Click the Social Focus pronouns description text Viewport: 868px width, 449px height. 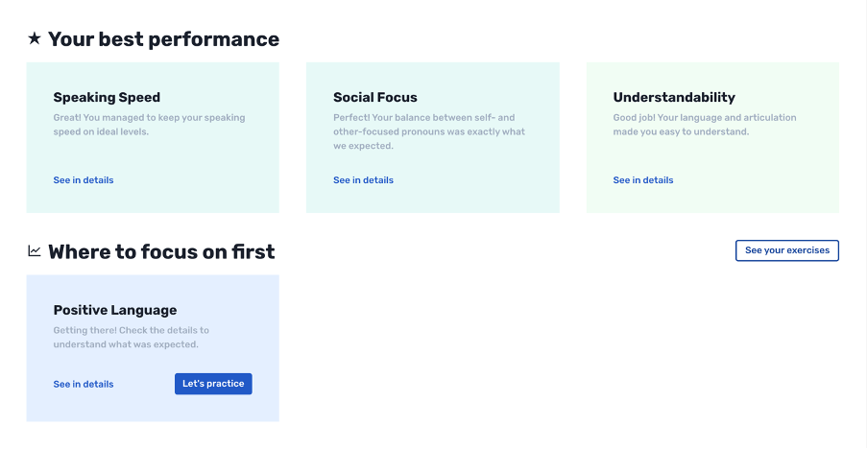(x=429, y=131)
